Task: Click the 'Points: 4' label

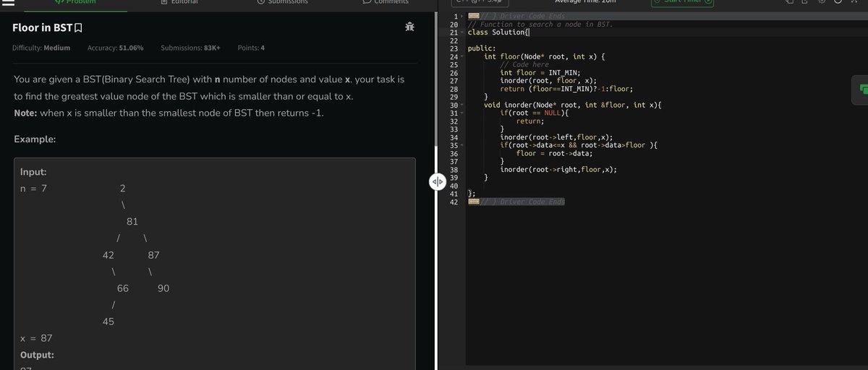Action: (x=251, y=48)
